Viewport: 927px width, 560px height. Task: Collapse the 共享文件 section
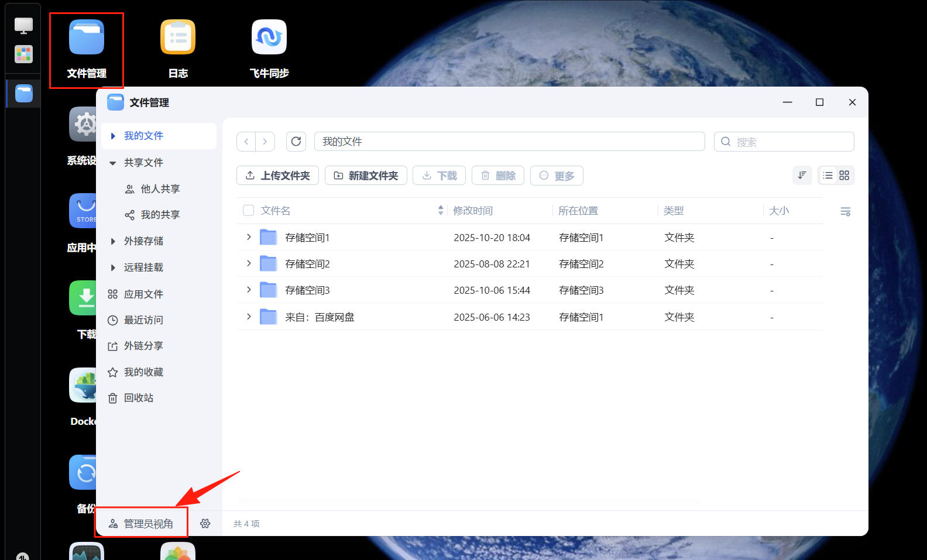point(113,163)
